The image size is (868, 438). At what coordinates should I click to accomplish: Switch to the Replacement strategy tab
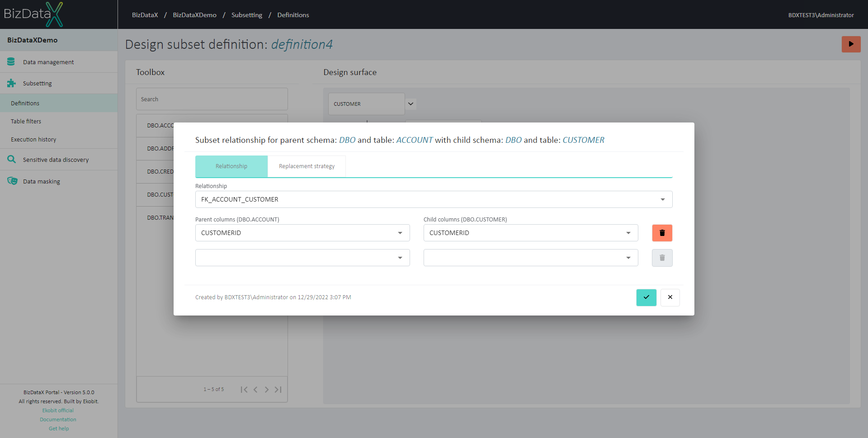tap(307, 166)
